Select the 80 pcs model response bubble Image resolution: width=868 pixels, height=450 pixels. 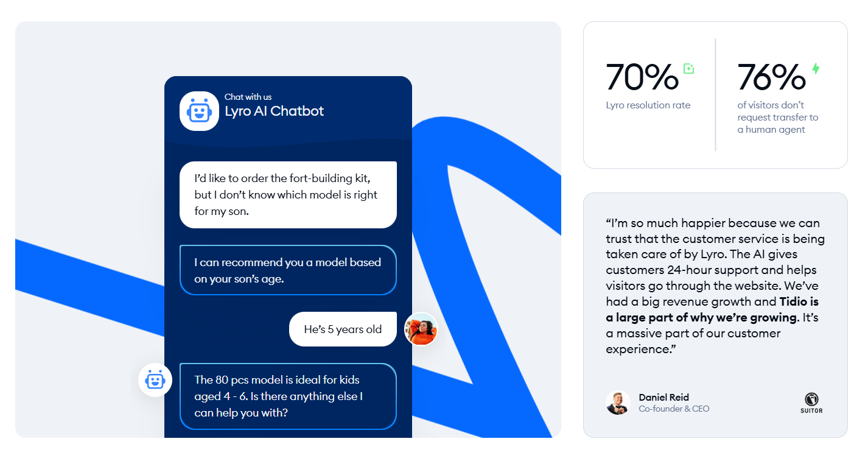coord(288,396)
